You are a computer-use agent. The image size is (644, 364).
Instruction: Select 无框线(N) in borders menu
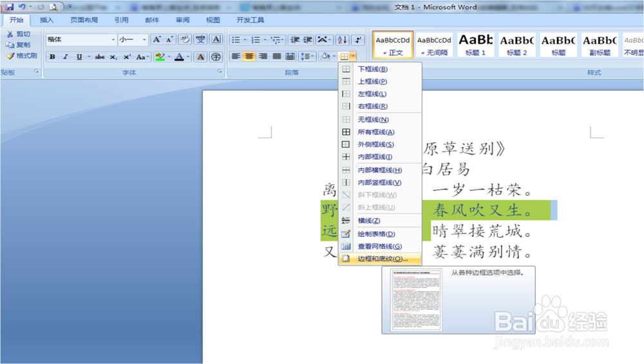380,120
